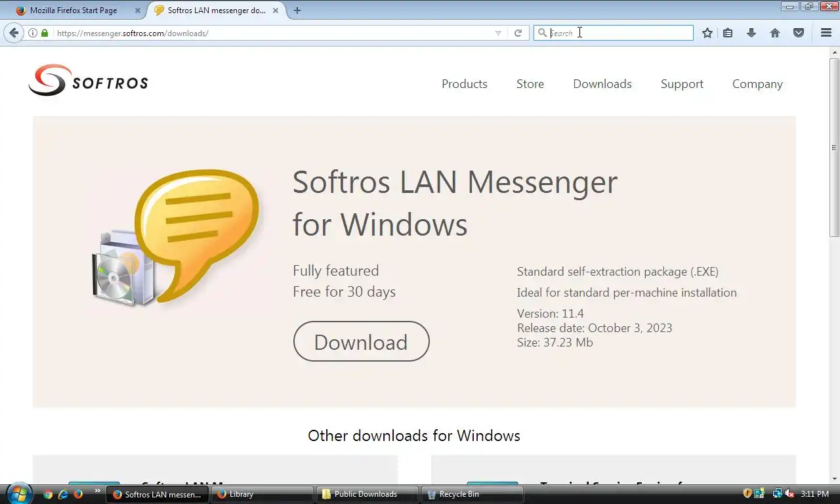Switch to the Public Downloads taskbar window
This screenshot has width=840, height=504.
(x=367, y=494)
